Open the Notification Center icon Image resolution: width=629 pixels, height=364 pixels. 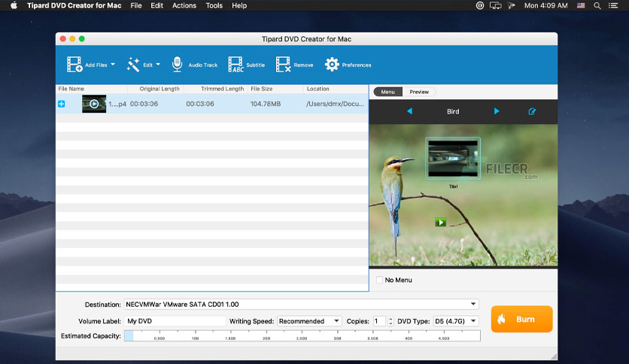point(613,5)
